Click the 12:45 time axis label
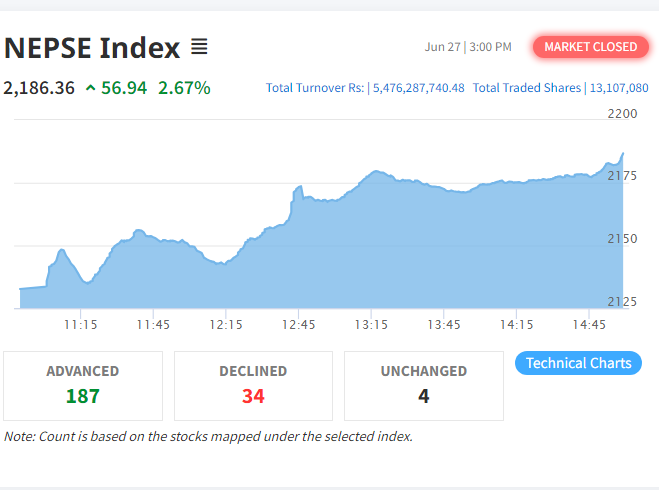 click(298, 324)
